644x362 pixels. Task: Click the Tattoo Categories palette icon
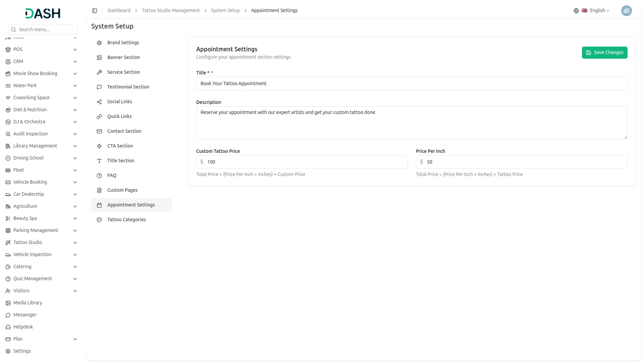coord(99,220)
